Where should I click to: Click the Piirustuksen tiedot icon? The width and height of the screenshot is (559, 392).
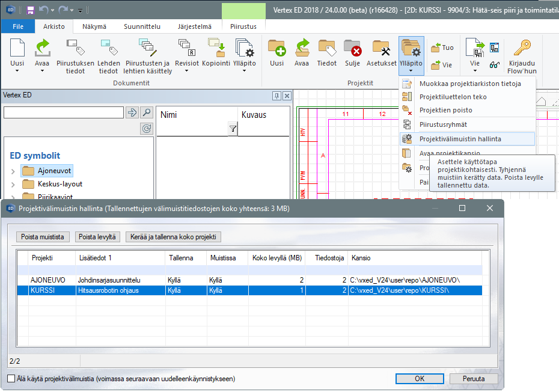pyautogui.click(x=75, y=48)
